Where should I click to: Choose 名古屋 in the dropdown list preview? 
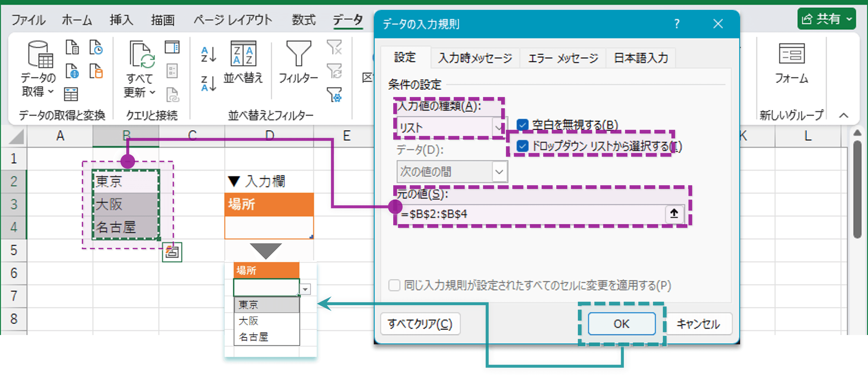[x=266, y=337]
